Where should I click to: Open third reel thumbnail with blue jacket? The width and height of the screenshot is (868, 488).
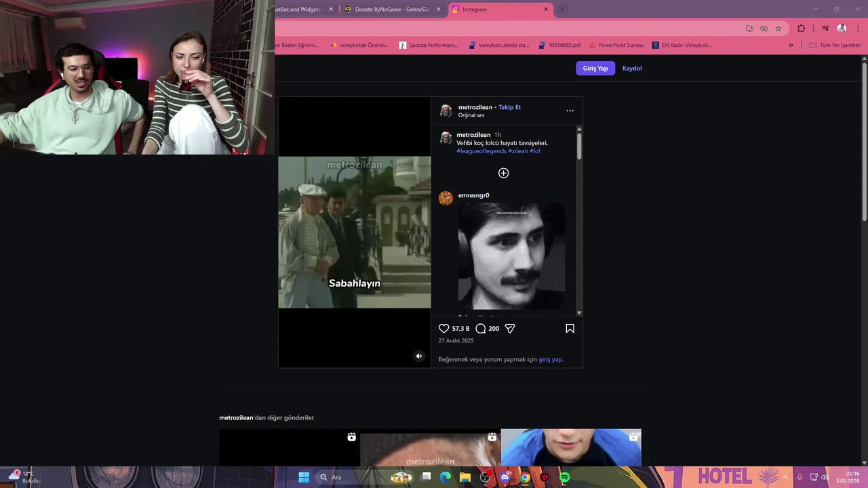(571, 447)
